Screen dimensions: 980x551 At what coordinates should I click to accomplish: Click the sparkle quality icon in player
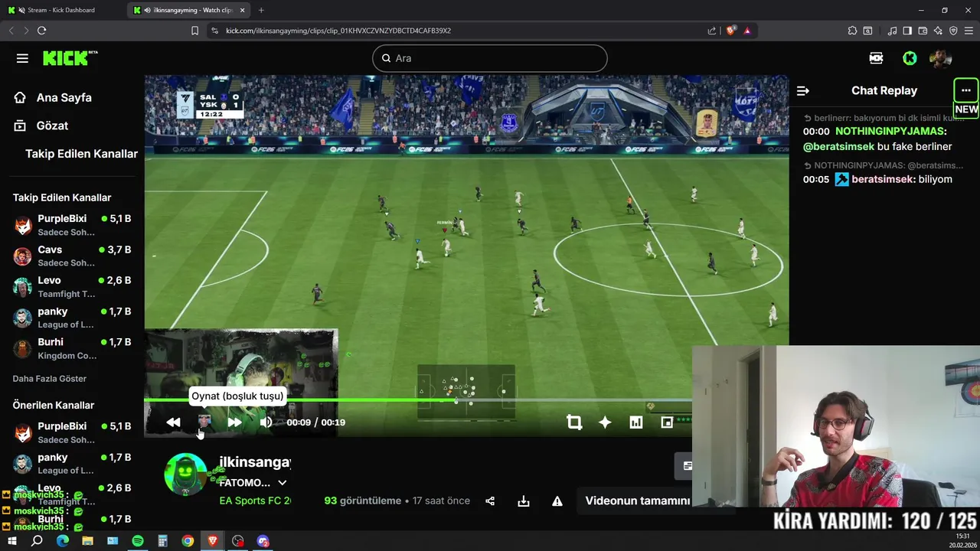(x=605, y=422)
